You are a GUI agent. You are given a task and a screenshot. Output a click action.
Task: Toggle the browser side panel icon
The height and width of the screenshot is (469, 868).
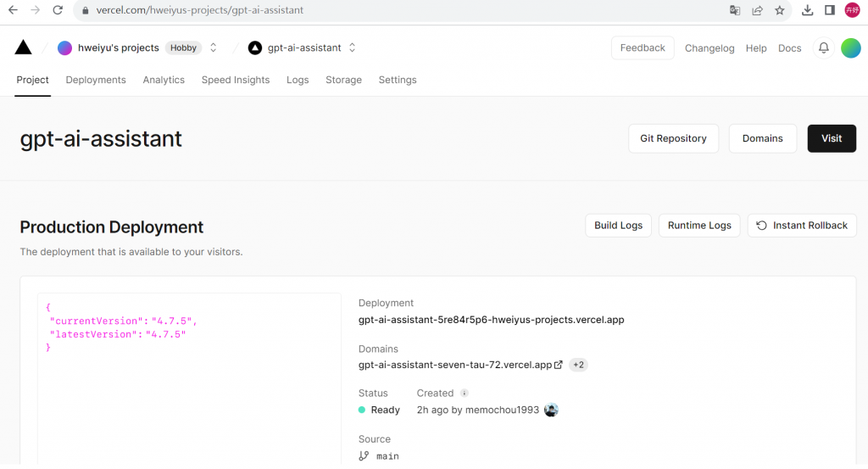[829, 10]
